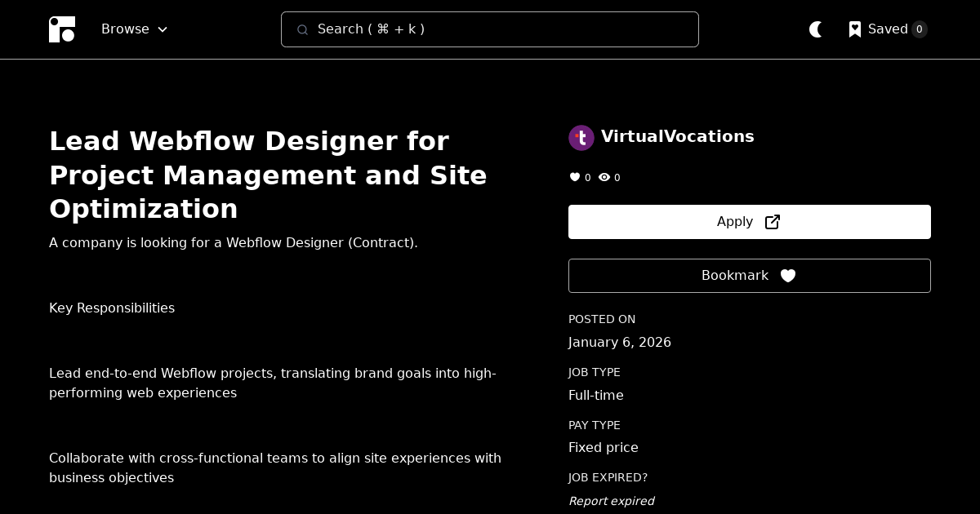Viewport: 980px width, 514px height.
Task: Click the views count next to the eye
Action: point(617,177)
